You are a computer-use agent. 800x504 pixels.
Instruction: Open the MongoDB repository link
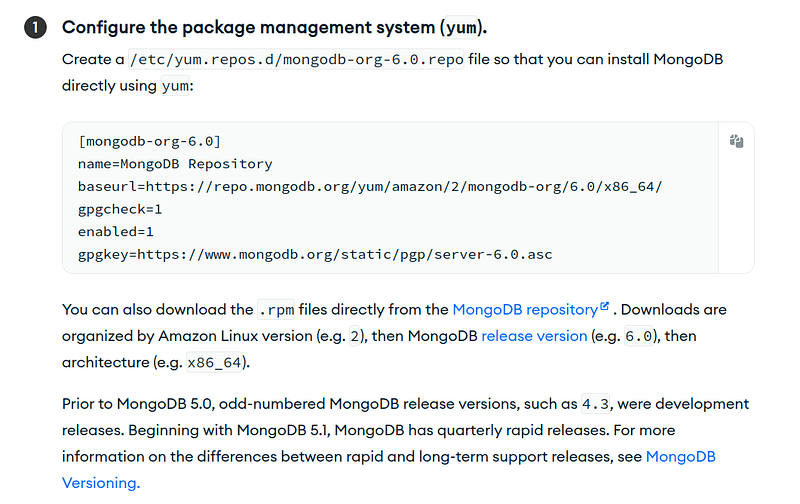pos(525,310)
